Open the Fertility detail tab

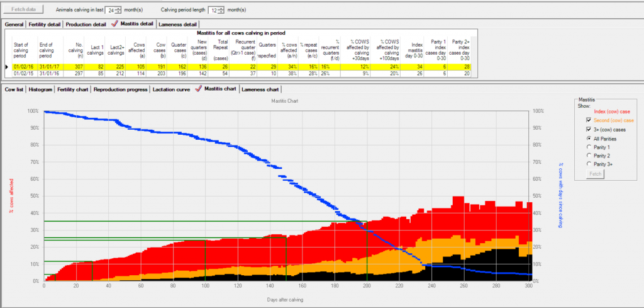pos(45,24)
